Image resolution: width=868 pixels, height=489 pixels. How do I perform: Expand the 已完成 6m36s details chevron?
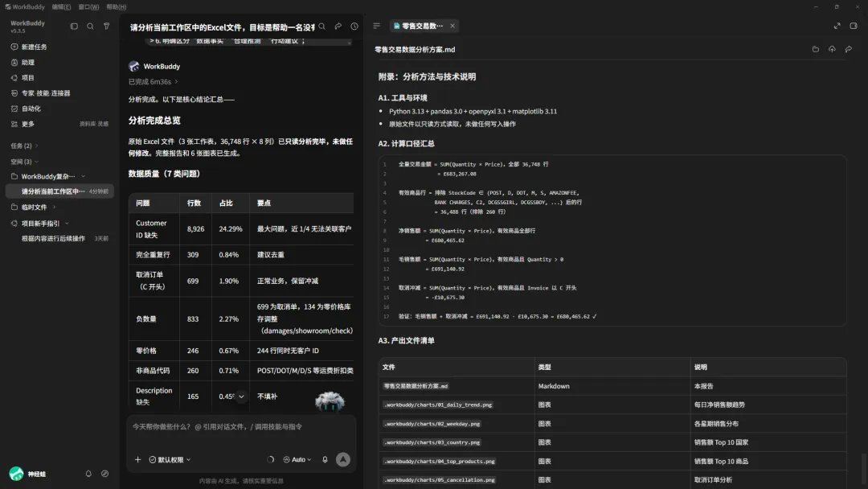click(x=177, y=82)
